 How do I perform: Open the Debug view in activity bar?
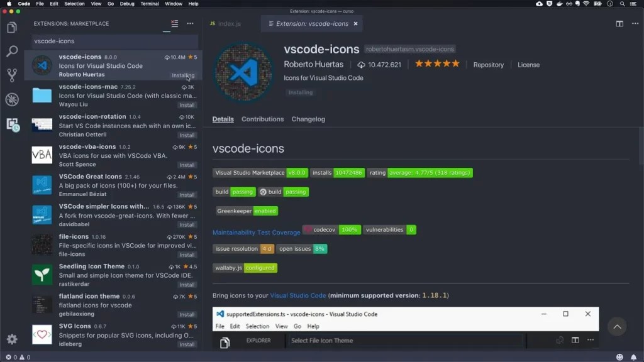12,99
